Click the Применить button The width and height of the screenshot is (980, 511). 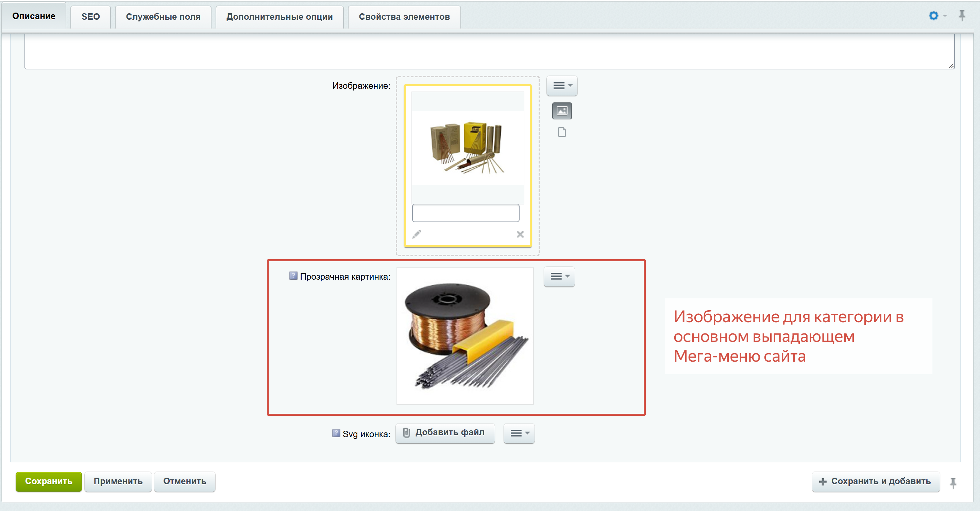pyautogui.click(x=118, y=481)
